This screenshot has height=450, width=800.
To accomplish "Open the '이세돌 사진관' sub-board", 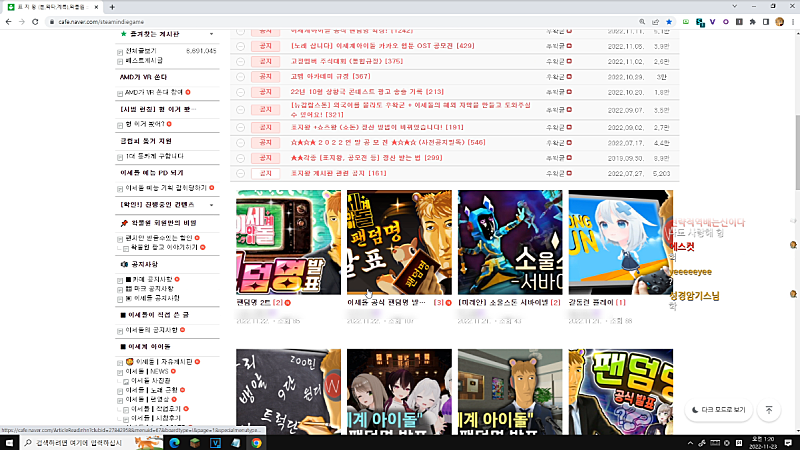I will click(x=151, y=381).
